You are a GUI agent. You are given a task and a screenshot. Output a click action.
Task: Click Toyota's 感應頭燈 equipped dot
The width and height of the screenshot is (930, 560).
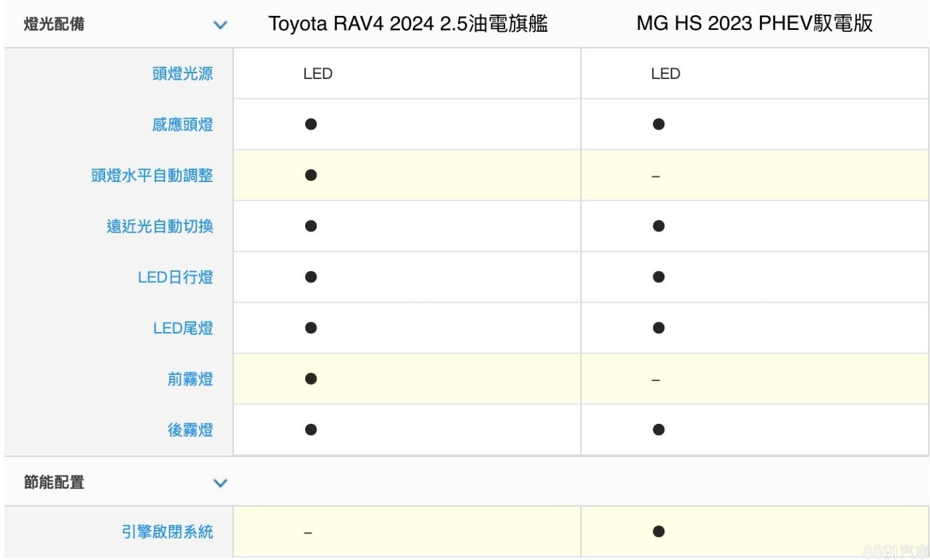pyautogui.click(x=310, y=124)
